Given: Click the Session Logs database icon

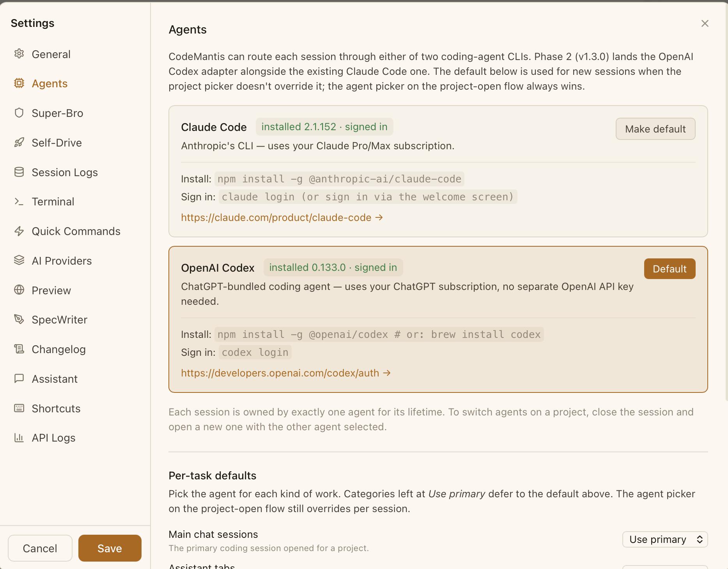Looking at the screenshot, I should (x=19, y=172).
